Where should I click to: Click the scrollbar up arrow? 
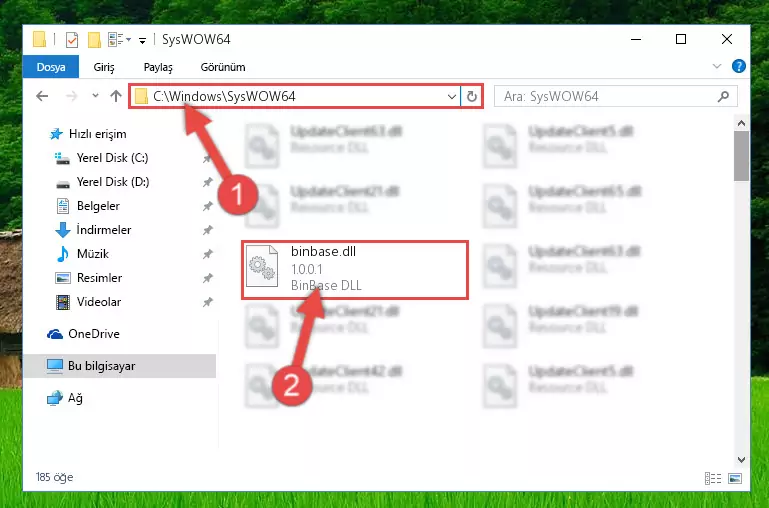click(741, 123)
